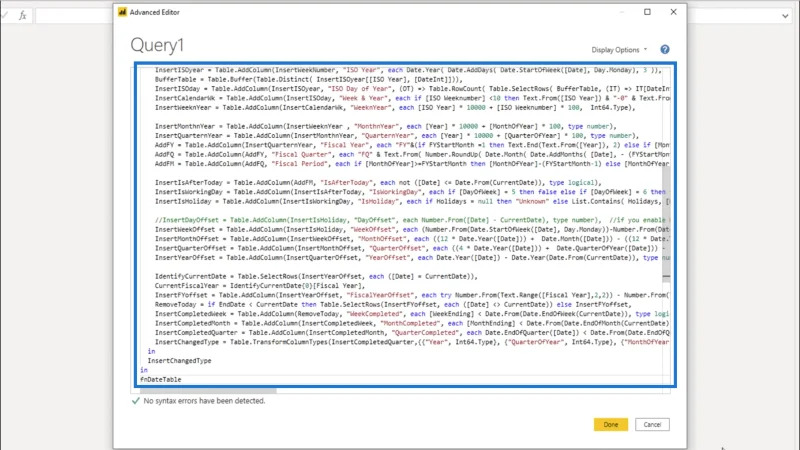The image size is (800, 450).
Task: Open the Display Options dropdown
Action: (619, 50)
